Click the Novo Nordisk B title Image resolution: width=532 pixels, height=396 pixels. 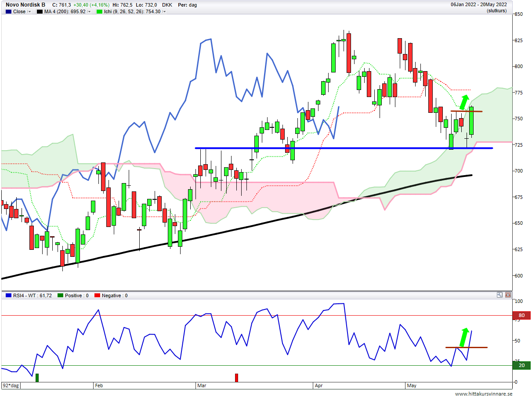coord(25,5)
